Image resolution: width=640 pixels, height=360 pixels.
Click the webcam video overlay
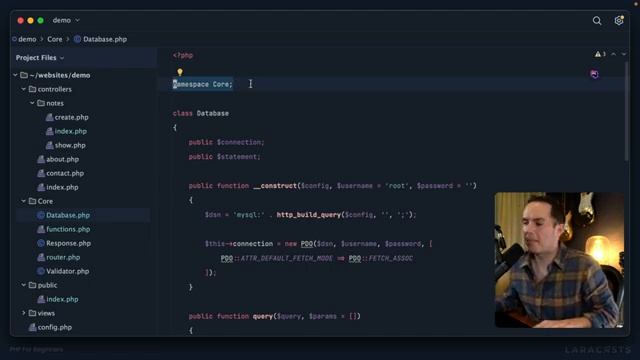click(x=559, y=260)
